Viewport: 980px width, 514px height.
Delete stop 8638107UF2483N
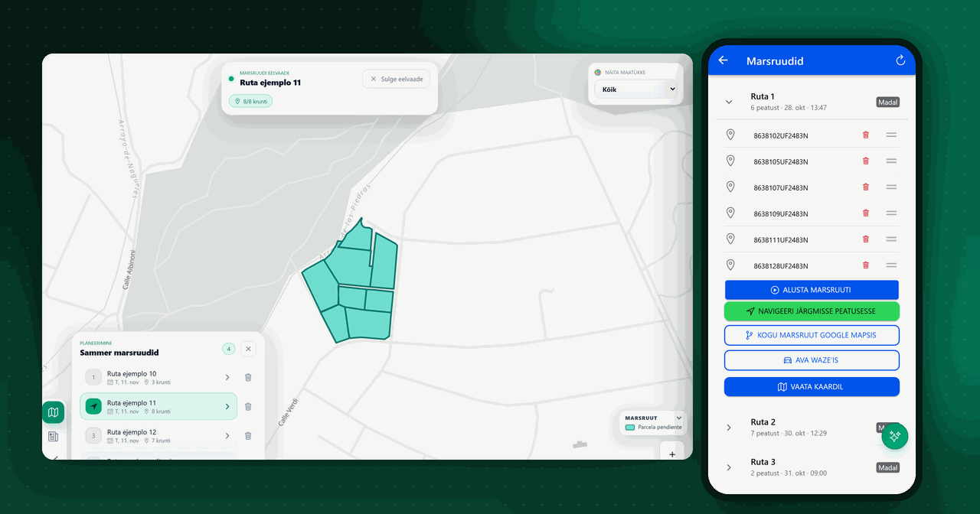(x=866, y=187)
